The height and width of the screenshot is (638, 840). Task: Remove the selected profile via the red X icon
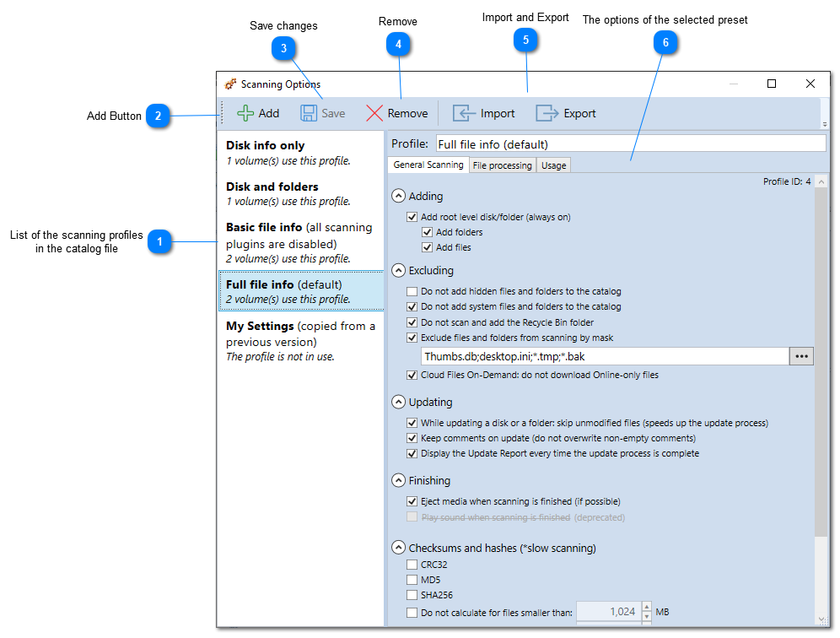(374, 112)
